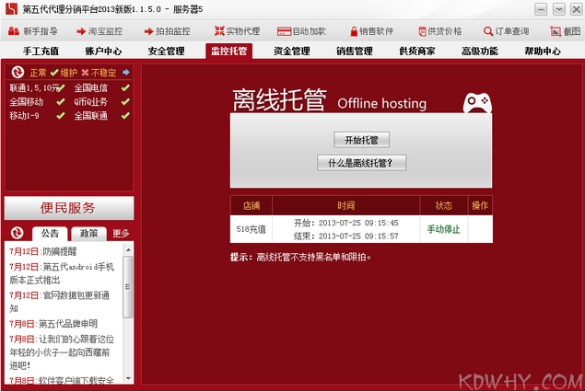The image size is (585, 392).
Task: Click the 开始托管 button
Action: pyautogui.click(x=361, y=140)
